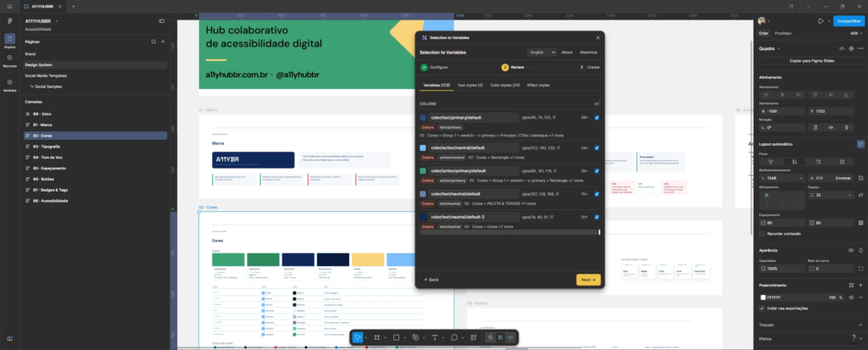
Task: Open Quadro more options ellipsis
Action: 860,48
